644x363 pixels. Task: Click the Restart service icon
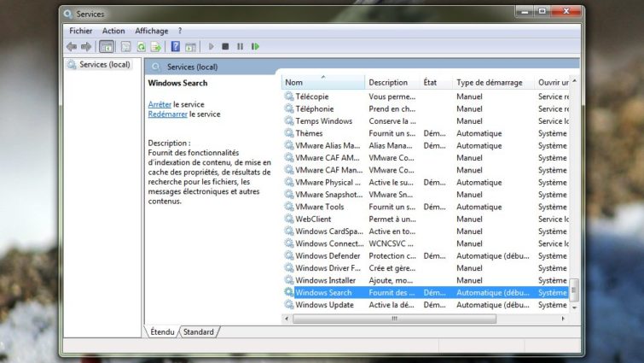tap(255, 46)
